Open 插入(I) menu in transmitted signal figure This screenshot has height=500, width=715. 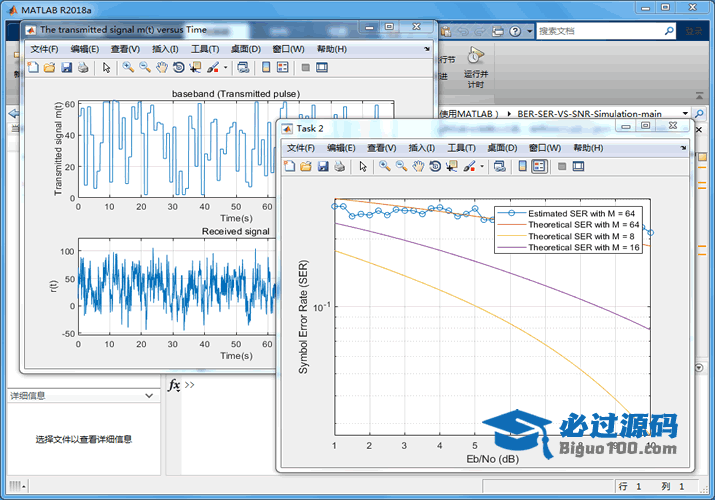coord(165,49)
